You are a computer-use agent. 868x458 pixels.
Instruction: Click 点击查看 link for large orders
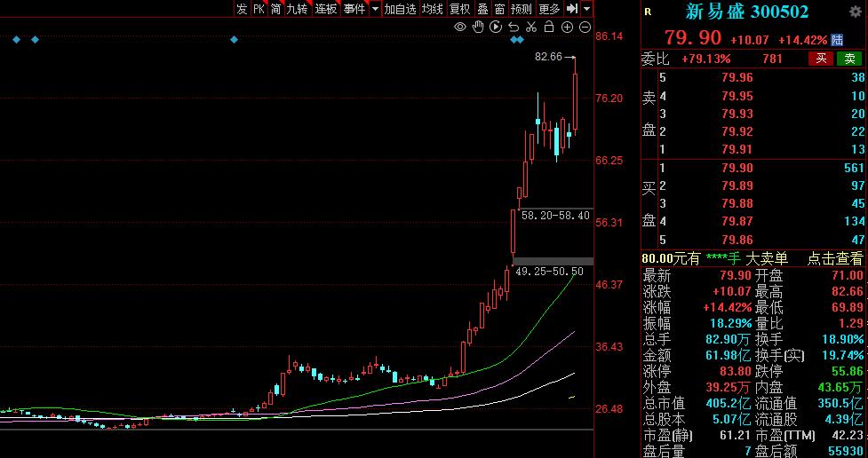click(x=835, y=258)
